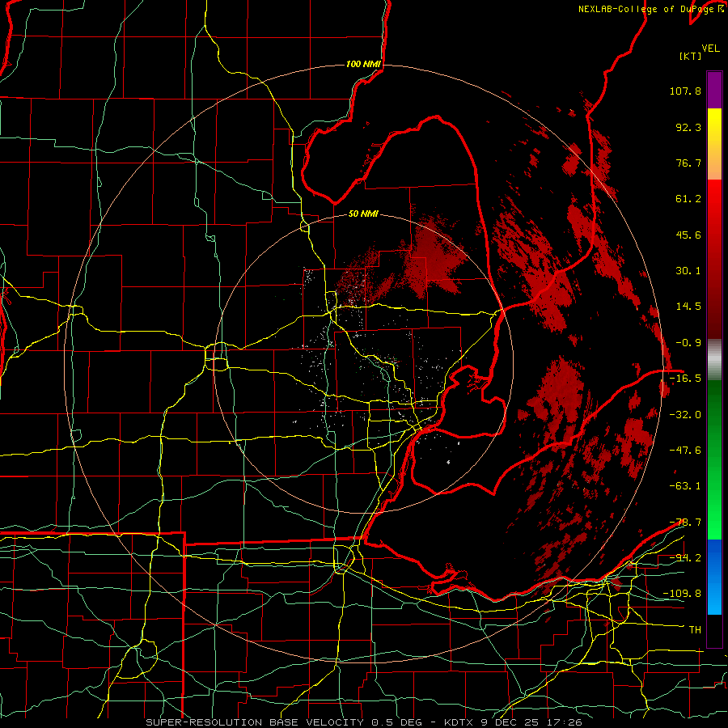The width and height of the screenshot is (728, 728).
Task: Select the 107.8 scale value
Action: pos(685,91)
